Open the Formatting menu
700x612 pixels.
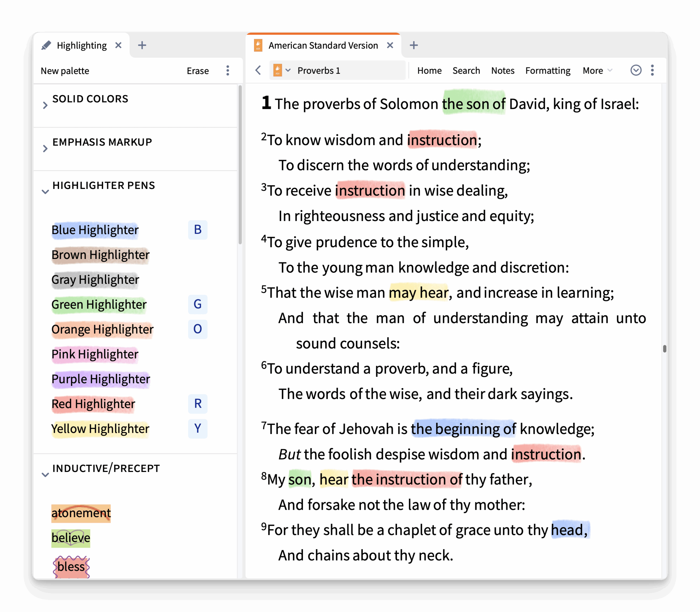click(547, 70)
